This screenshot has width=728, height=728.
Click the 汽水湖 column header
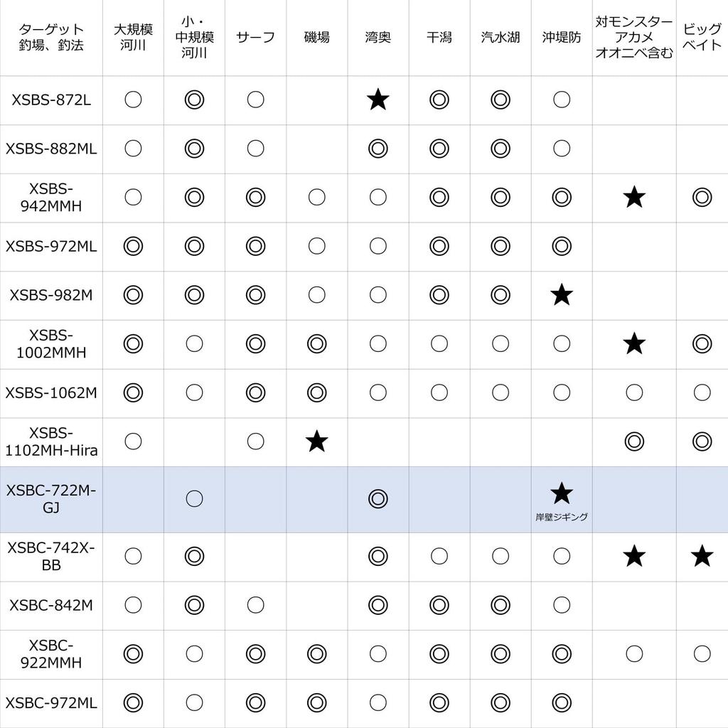point(500,37)
